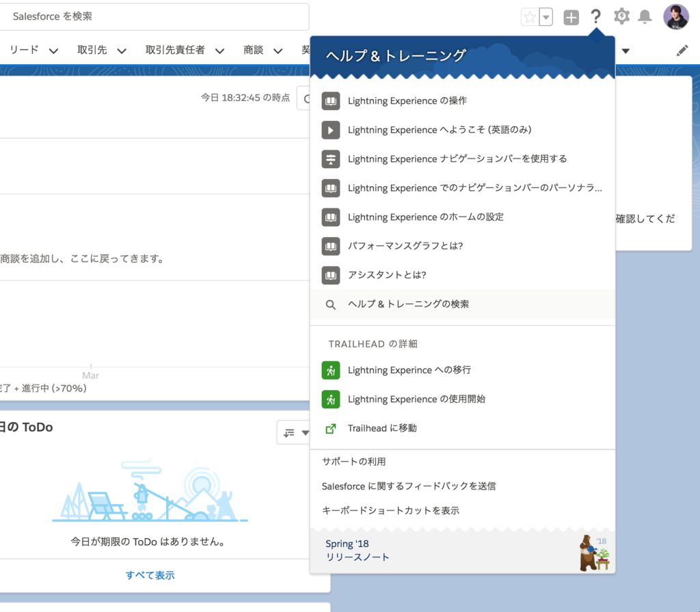Click the pencil edit navigation icon
The width and height of the screenshot is (700, 612).
(x=682, y=51)
